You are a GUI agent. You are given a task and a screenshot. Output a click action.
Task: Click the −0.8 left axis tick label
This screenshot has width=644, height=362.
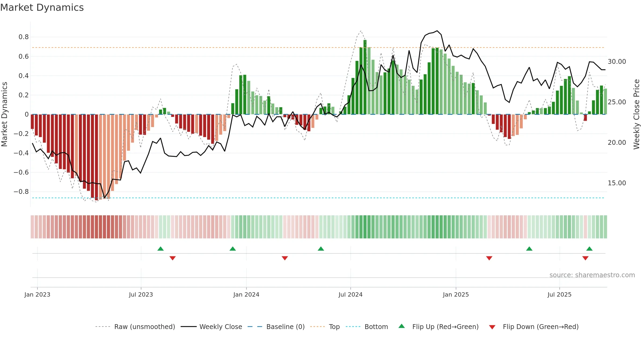pyautogui.click(x=21, y=191)
